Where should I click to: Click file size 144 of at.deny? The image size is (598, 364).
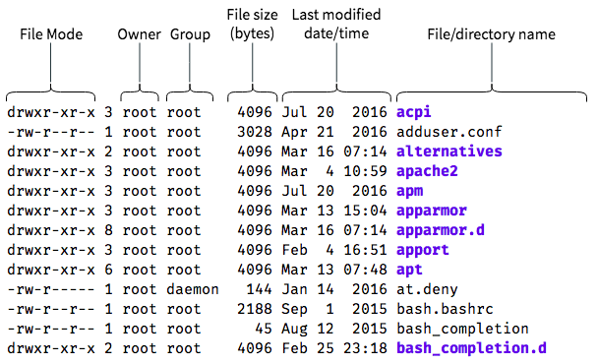[259, 289]
